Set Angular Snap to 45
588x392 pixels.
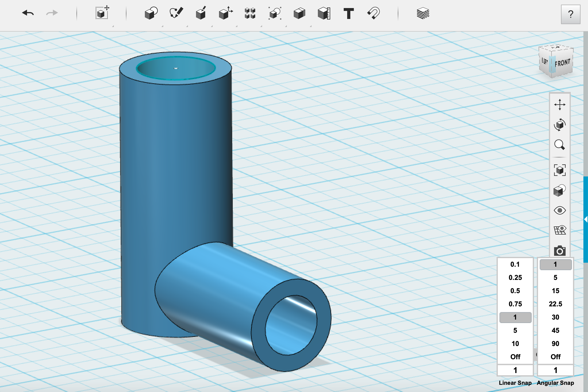[556, 330]
